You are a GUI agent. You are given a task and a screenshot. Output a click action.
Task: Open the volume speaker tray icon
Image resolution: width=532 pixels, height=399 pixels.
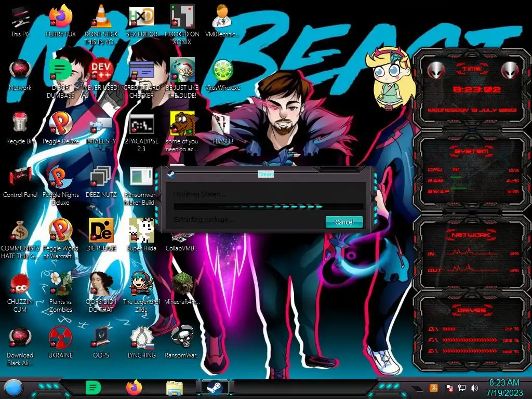click(475, 388)
